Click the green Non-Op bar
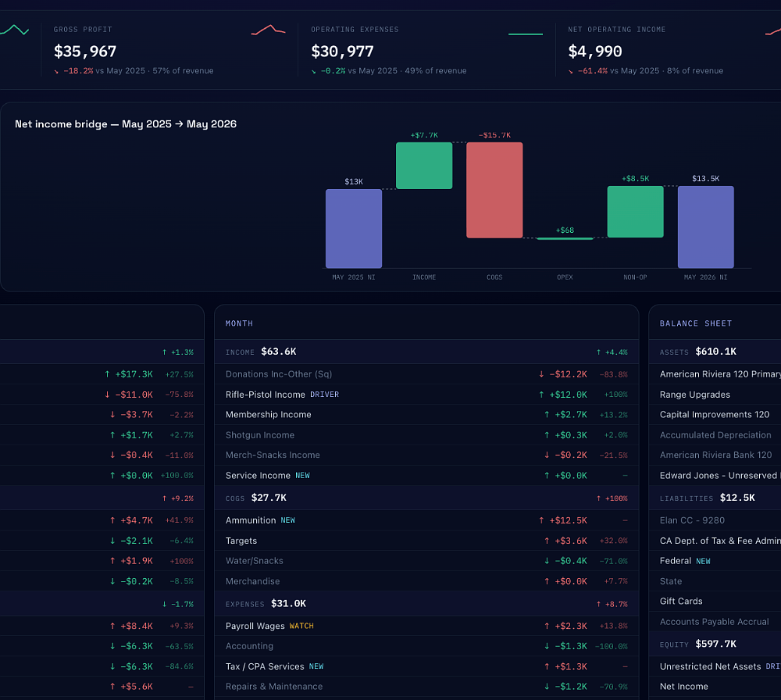This screenshot has width=781, height=700. [635, 212]
